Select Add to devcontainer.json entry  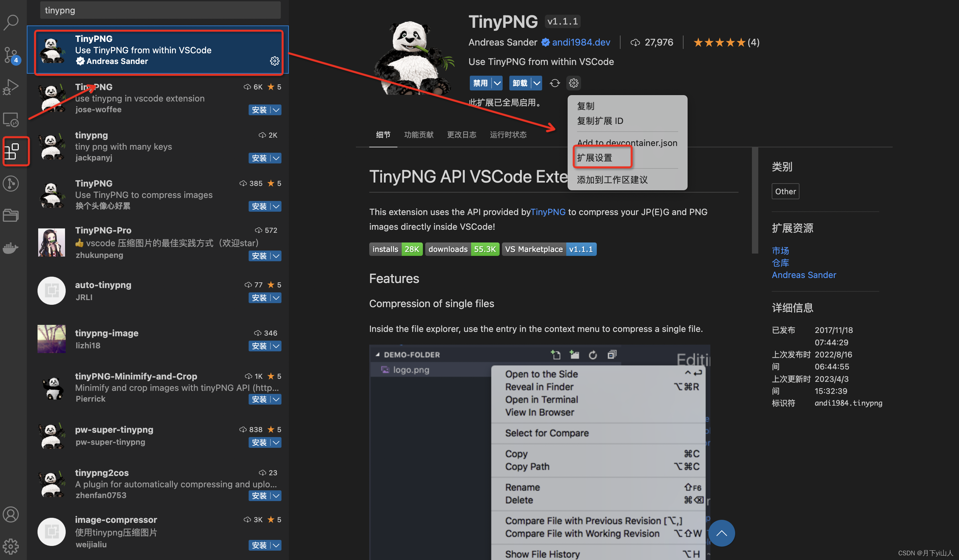627,143
